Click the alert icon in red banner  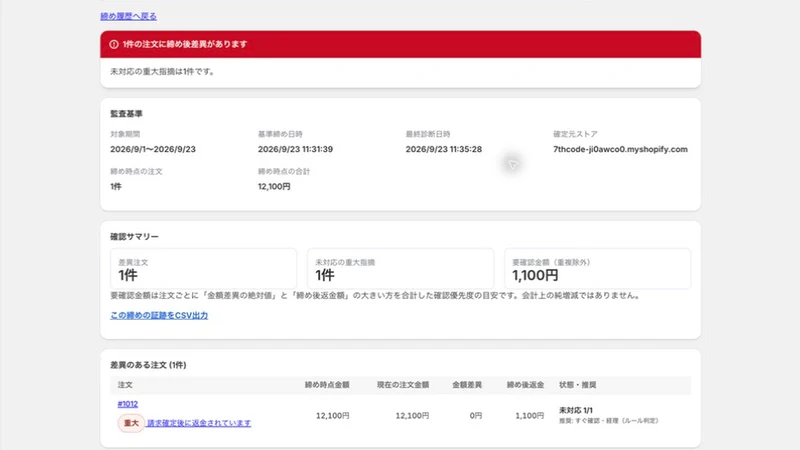point(114,44)
